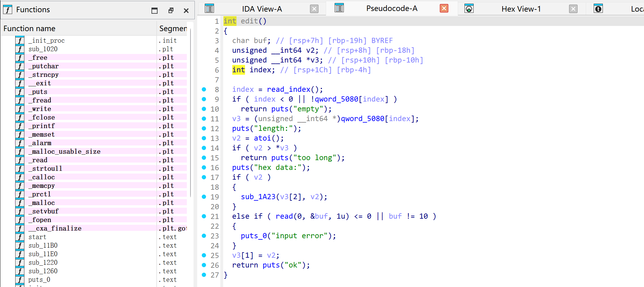Sort by Function name column header
Viewport: 644px width, 287px height.
pos(29,28)
